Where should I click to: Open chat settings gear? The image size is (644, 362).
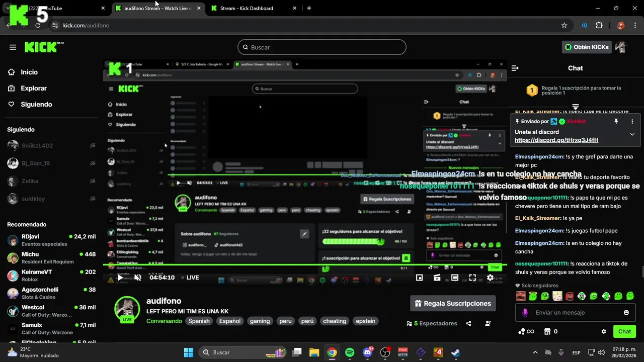click(604, 332)
